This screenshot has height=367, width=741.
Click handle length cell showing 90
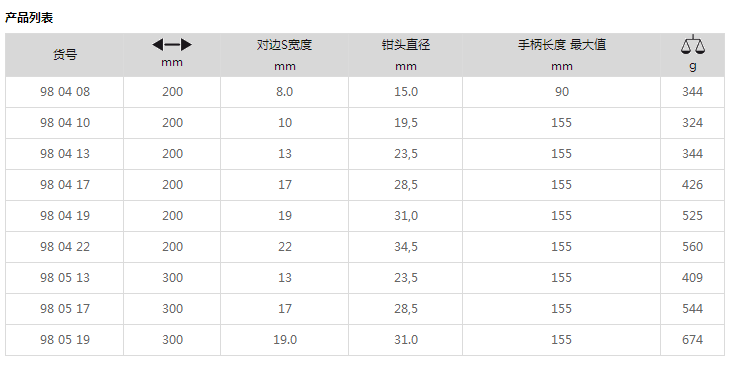[x=561, y=92]
